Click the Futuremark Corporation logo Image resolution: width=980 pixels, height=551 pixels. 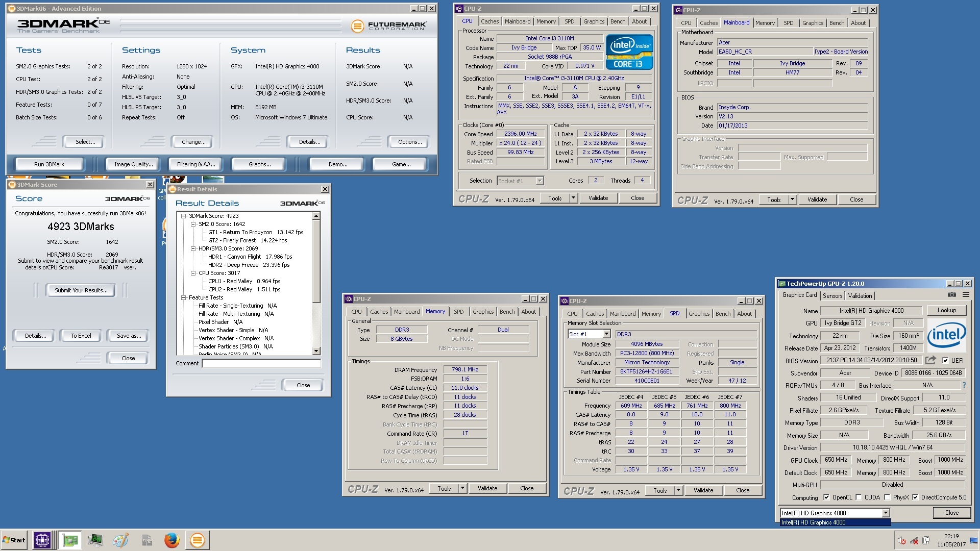click(389, 26)
